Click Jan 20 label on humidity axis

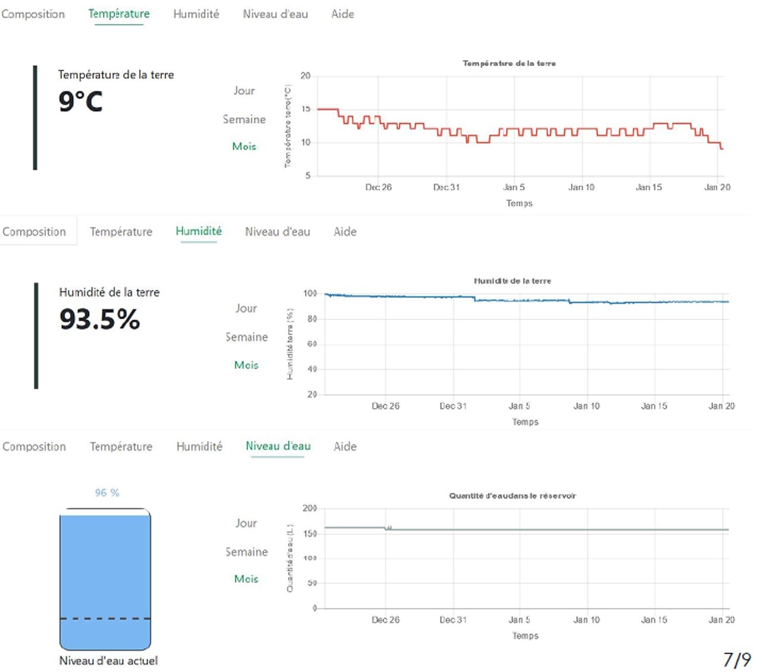pos(722,406)
